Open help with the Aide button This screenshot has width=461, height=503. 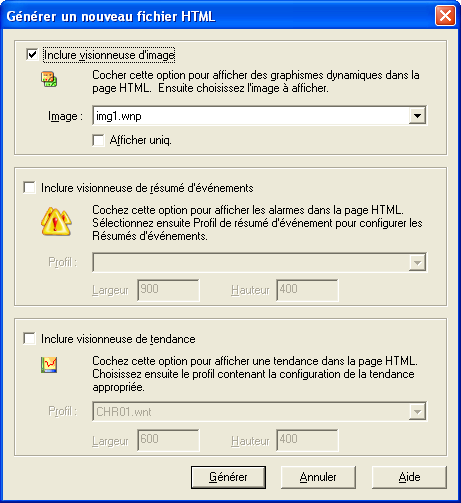(x=409, y=477)
